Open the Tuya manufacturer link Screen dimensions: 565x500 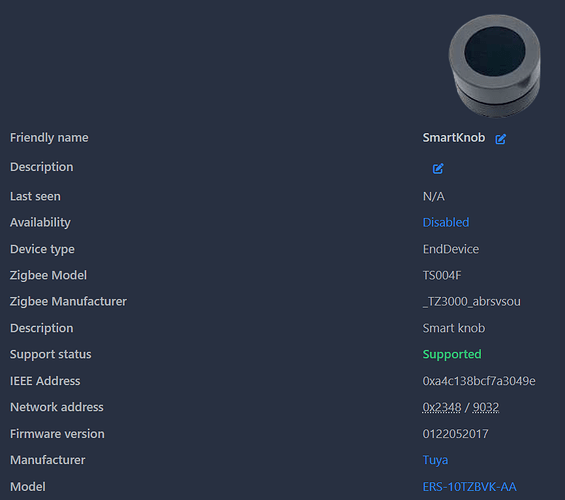(x=435, y=460)
